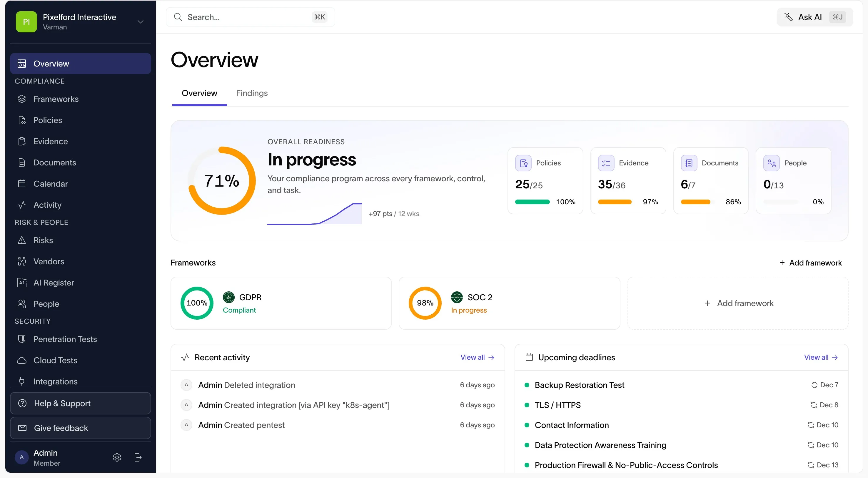The width and height of the screenshot is (868, 478).
Task: Click the Policies 100% progress bar
Action: (532, 202)
